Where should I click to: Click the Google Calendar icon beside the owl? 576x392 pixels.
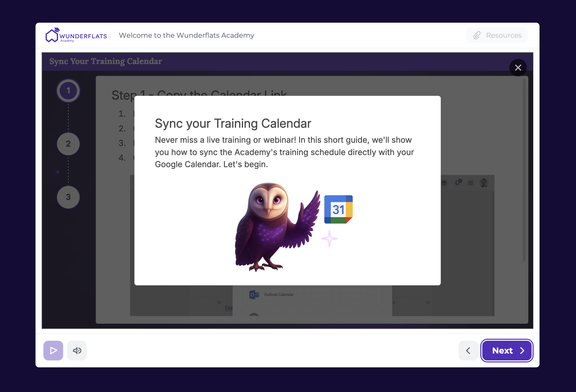(338, 209)
